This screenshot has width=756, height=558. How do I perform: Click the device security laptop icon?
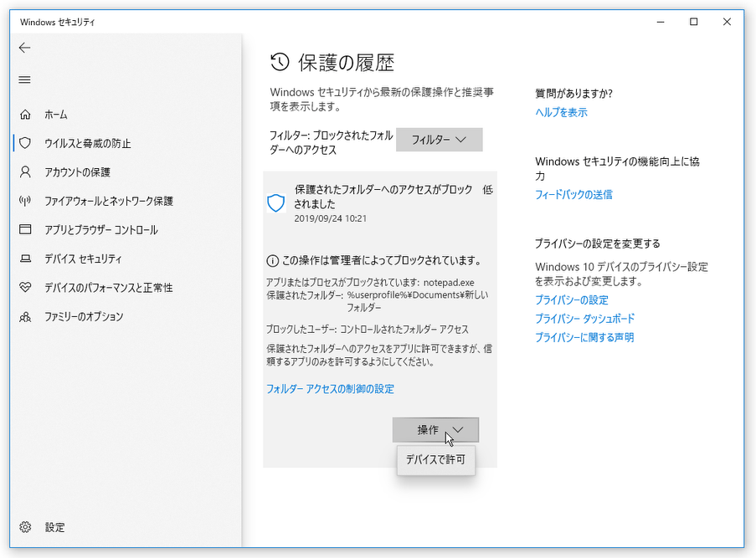[25, 259]
